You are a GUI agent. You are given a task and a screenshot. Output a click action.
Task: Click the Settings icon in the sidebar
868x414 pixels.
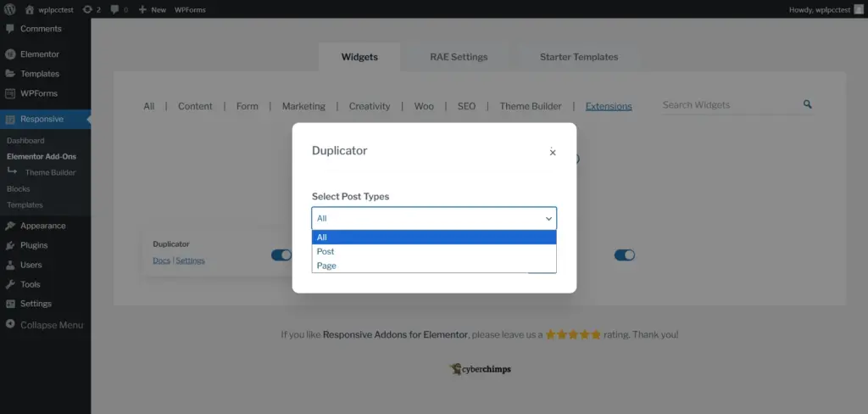[10, 304]
